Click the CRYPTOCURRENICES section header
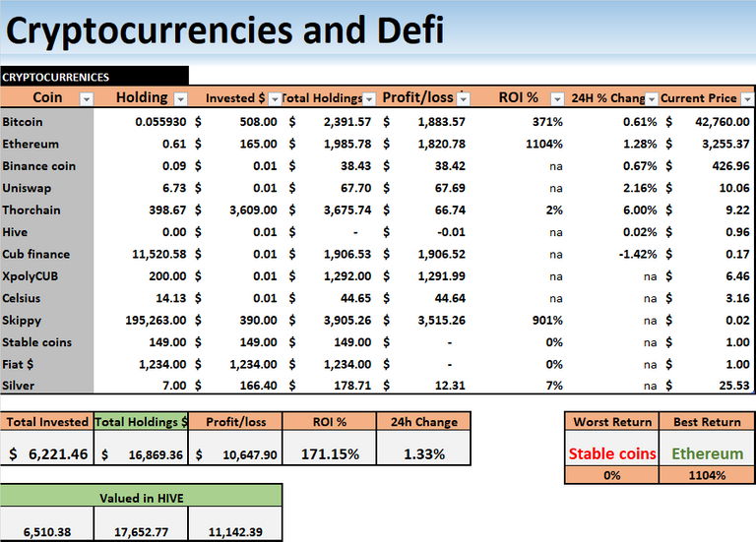The image size is (756, 542). point(94,77)
